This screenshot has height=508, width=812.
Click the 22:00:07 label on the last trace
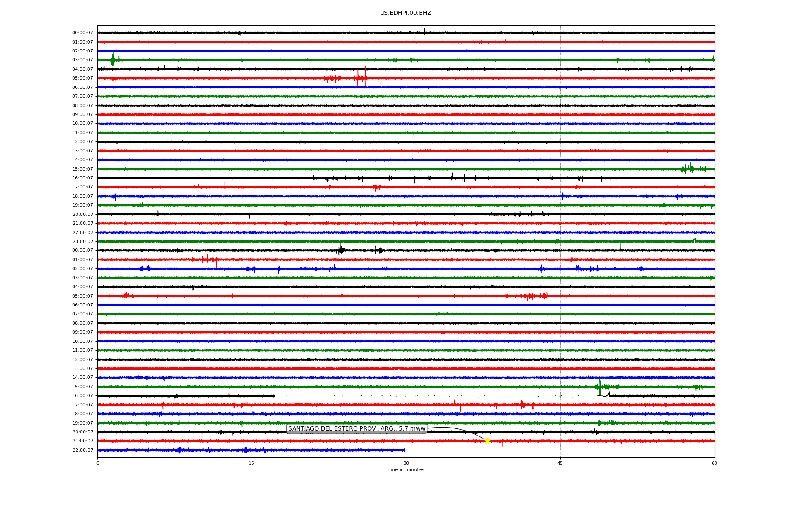[82, 450]
